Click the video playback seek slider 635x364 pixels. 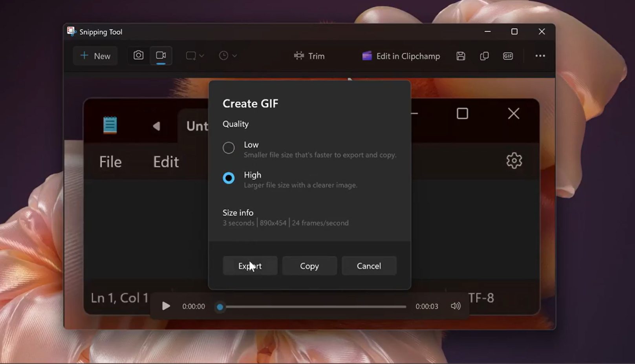[312, 307]
